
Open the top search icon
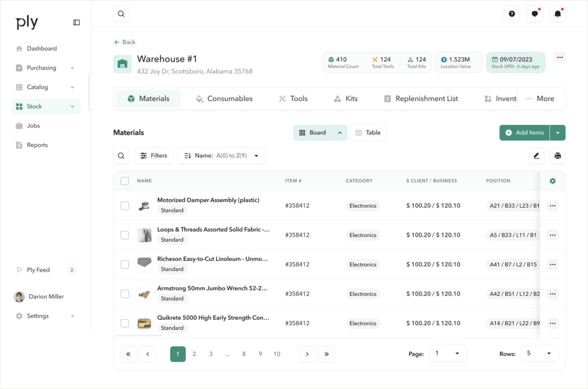point(121,14)
